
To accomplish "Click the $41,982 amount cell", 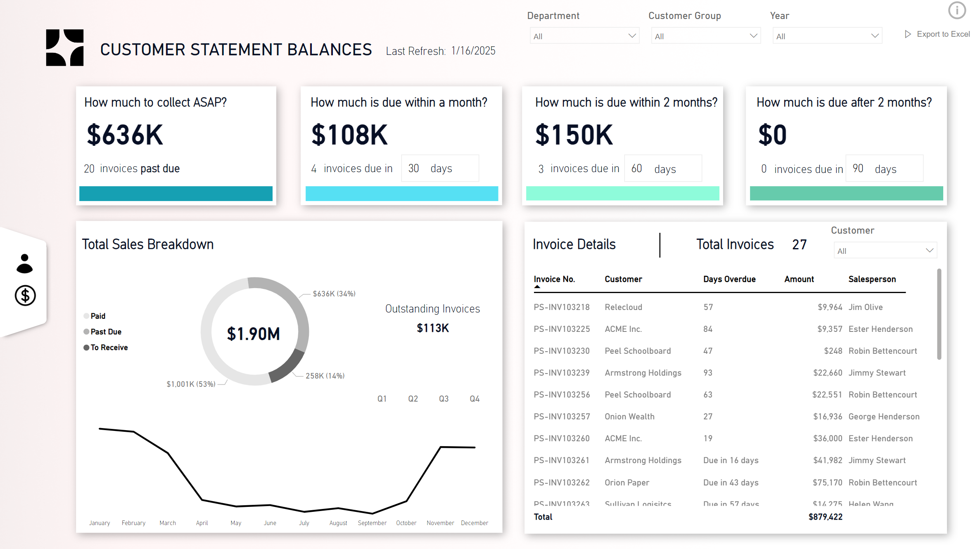I will pyautogui.click(x=828, y=460).
